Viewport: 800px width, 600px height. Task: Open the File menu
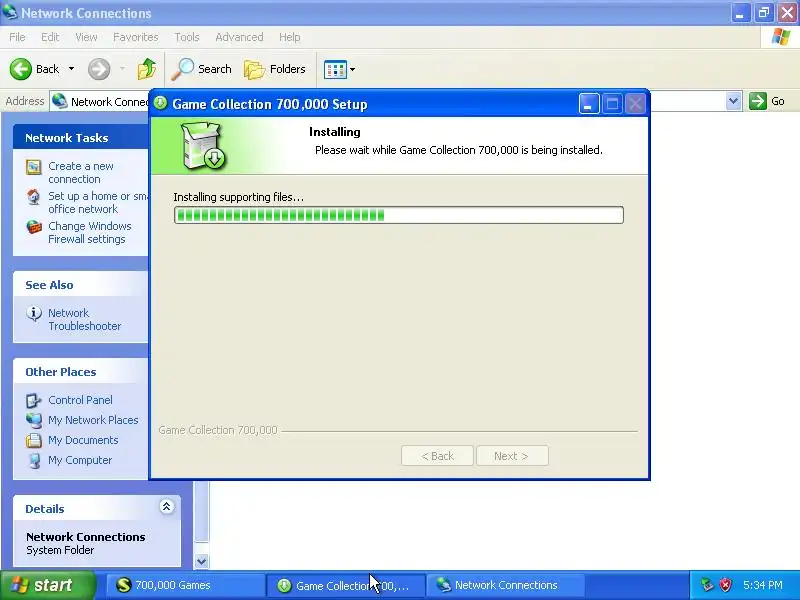17,37
